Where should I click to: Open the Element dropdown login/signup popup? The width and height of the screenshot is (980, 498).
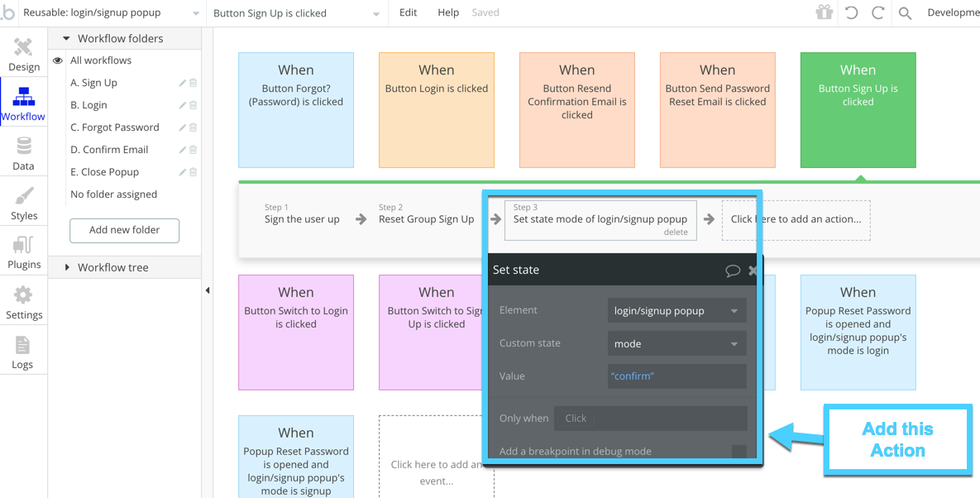676,310
